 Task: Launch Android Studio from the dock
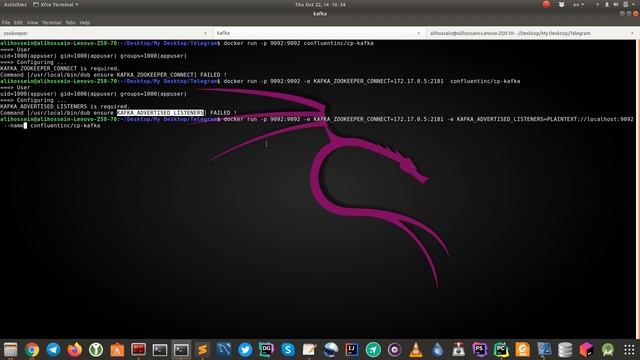(x=607, y=350)
